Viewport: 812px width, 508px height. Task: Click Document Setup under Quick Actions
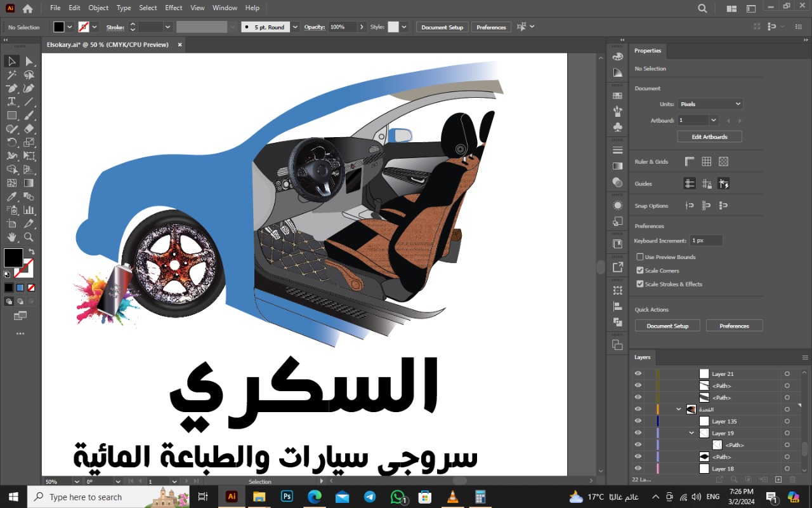point(667,326)
